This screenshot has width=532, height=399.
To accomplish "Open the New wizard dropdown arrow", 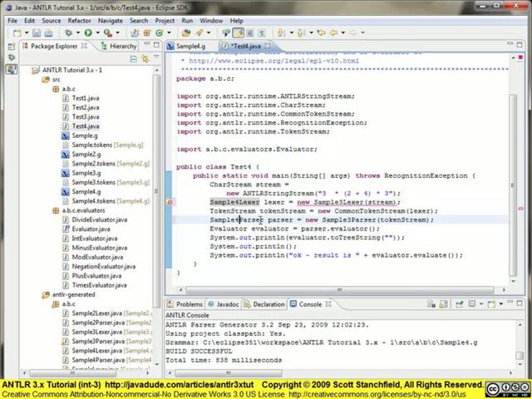I will coord(27,33).
